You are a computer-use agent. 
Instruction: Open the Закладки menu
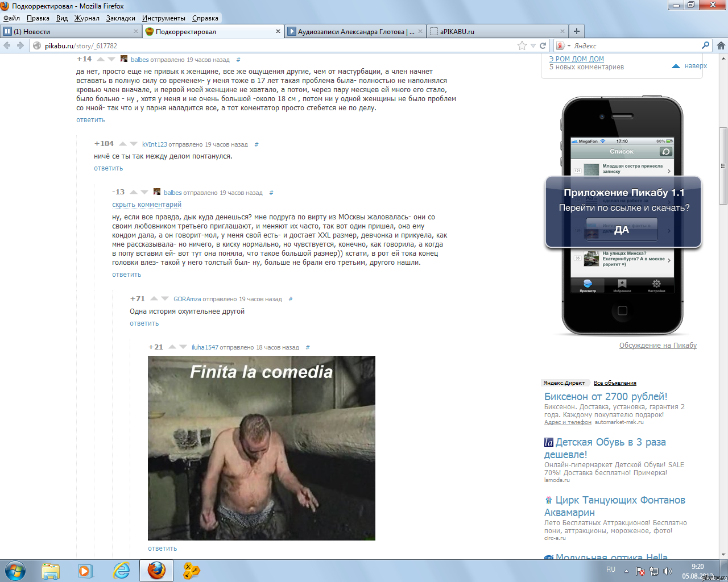[121, 18]
